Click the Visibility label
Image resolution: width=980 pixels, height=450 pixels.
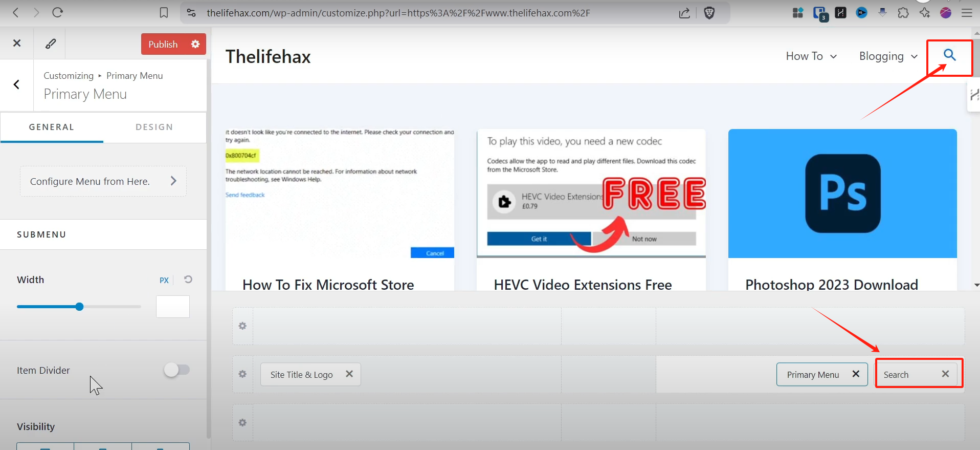(36, 426)
